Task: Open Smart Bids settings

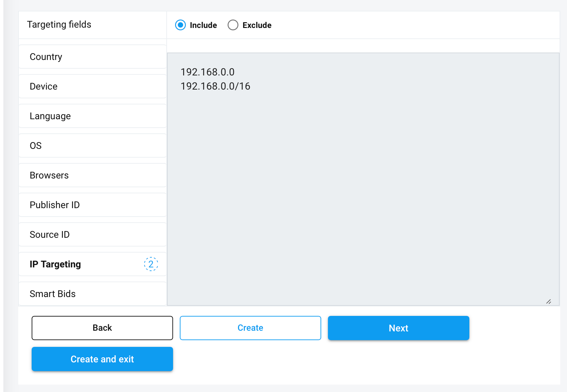Action: click(93, 294)
